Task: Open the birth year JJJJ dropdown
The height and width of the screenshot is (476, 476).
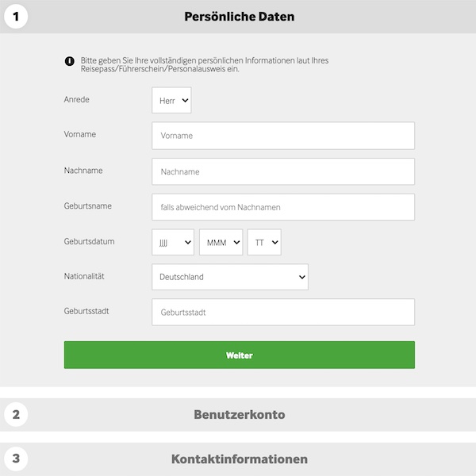Action: (173, 243)
